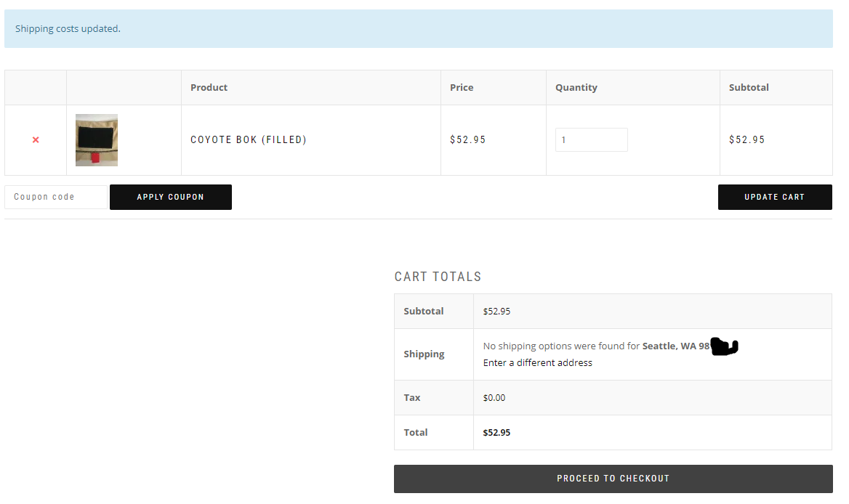
Task: Click the Price column header
Action: pyautogui.click(x=462, y=87)
